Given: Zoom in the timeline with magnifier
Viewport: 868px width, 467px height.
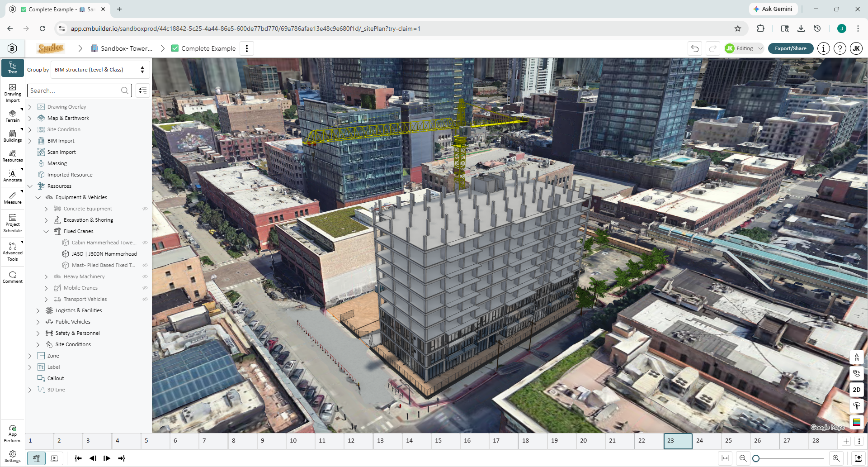Looking at the screenshot, I should 836,458.
